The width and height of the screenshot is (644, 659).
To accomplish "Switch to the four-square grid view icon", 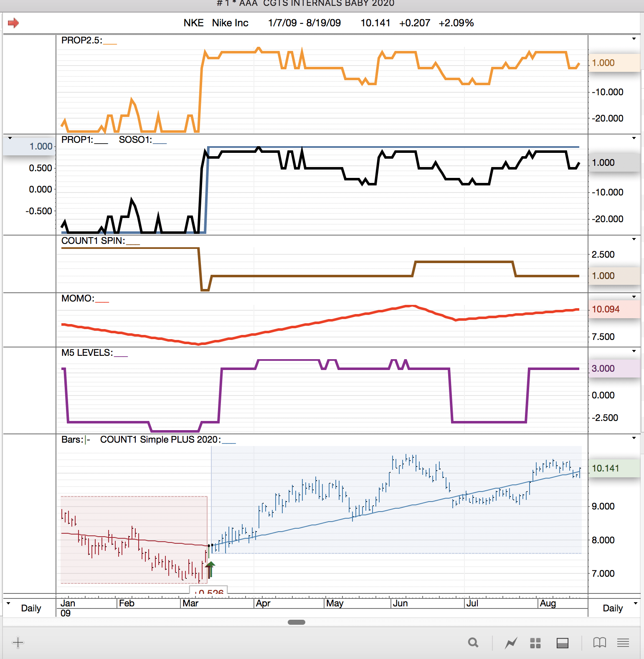I will (x=535, y=643).
